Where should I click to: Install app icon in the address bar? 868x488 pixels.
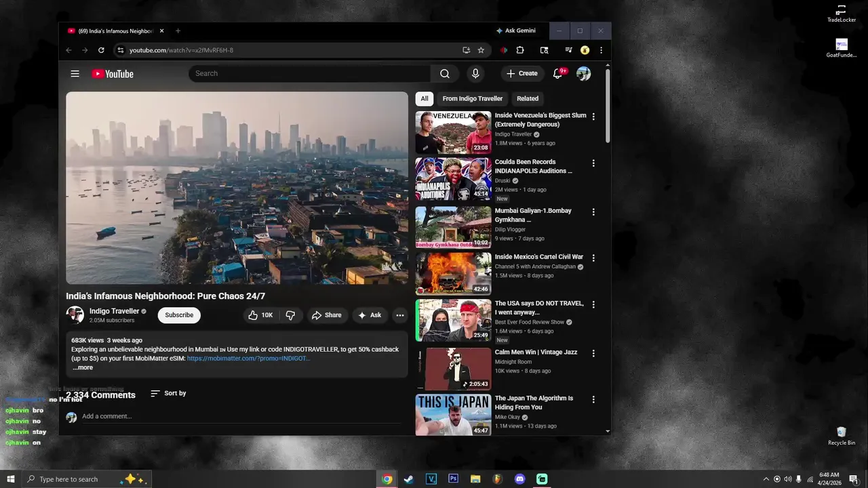coord(466,50)
